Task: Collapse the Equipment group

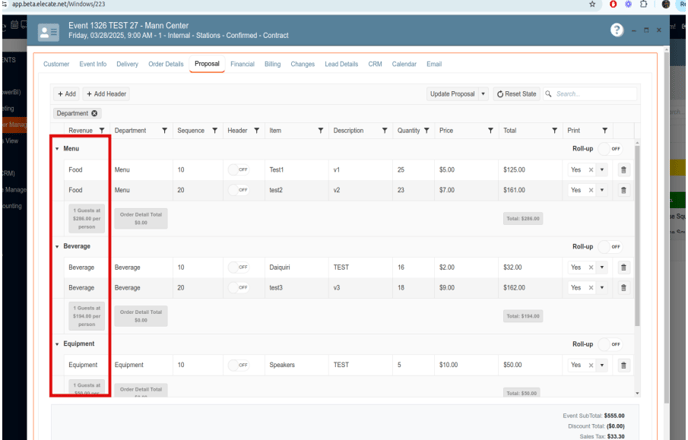Action: pyautogui.click(x=57, y=344)
